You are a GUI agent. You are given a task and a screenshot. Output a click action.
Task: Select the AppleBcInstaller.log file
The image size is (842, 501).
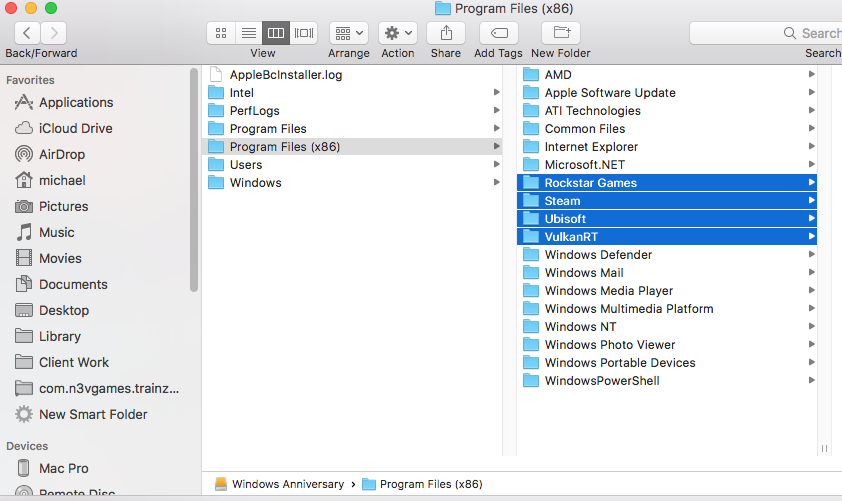[352, 75]
